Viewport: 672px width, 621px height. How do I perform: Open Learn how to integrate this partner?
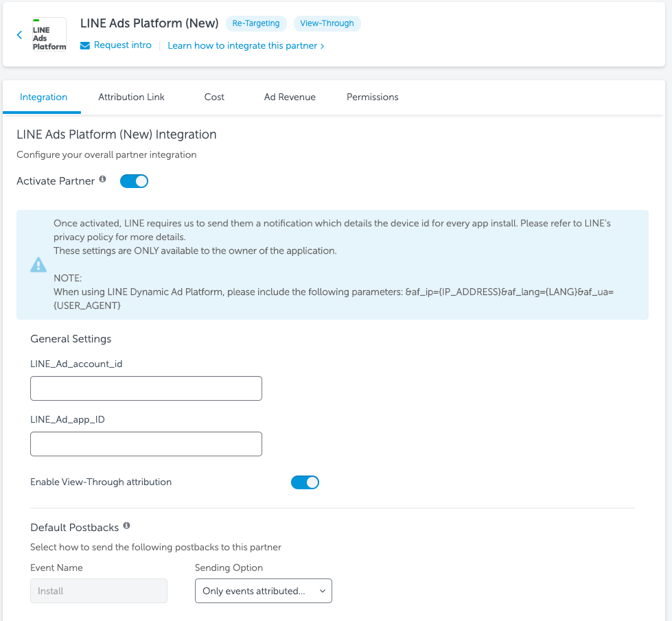point(246,45)
